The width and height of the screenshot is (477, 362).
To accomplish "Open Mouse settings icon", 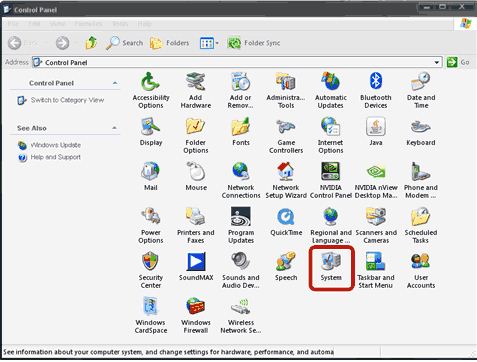I will [x=196, y=176].
